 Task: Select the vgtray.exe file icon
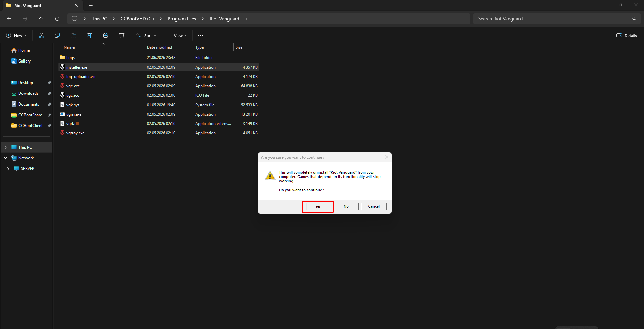(62, 133)
